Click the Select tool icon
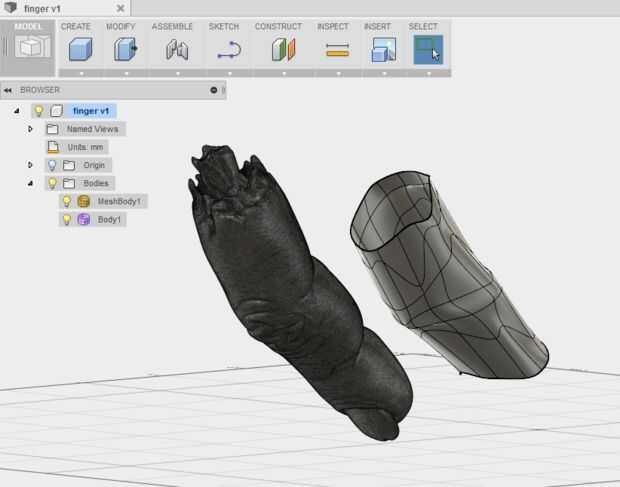 [x=428, y=50]
